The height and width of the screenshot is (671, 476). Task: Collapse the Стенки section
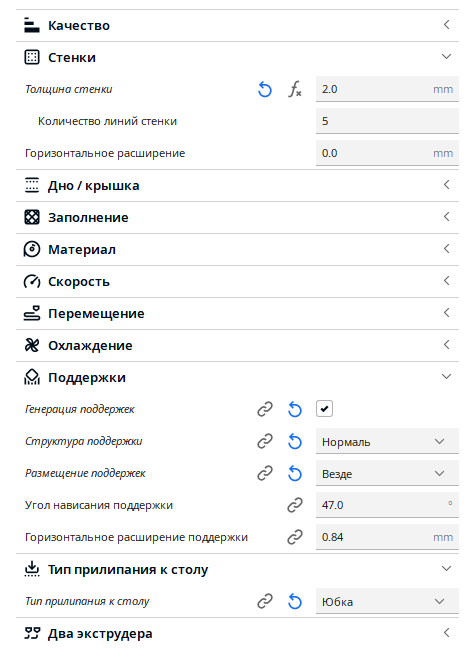[237, 57]
